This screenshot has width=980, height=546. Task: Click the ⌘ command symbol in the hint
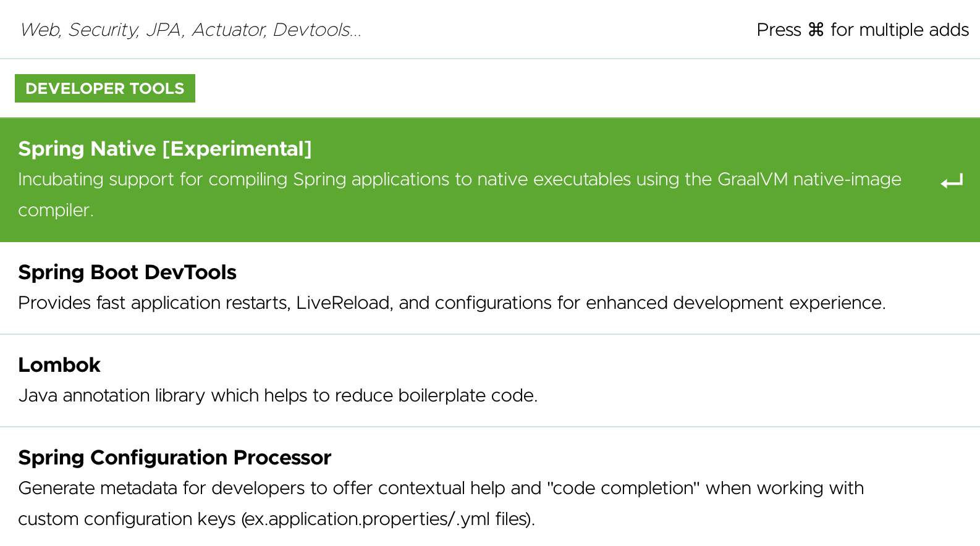816,30
